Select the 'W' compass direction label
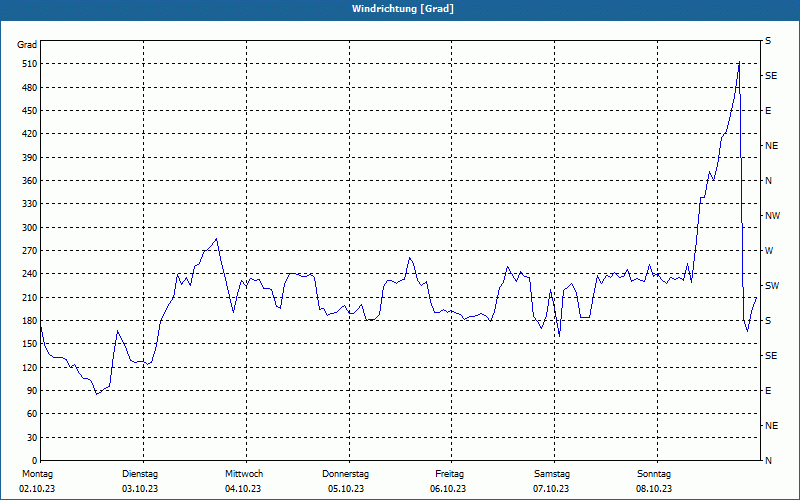The width and height of the screenshot is (800, 500). pos(769,251)
